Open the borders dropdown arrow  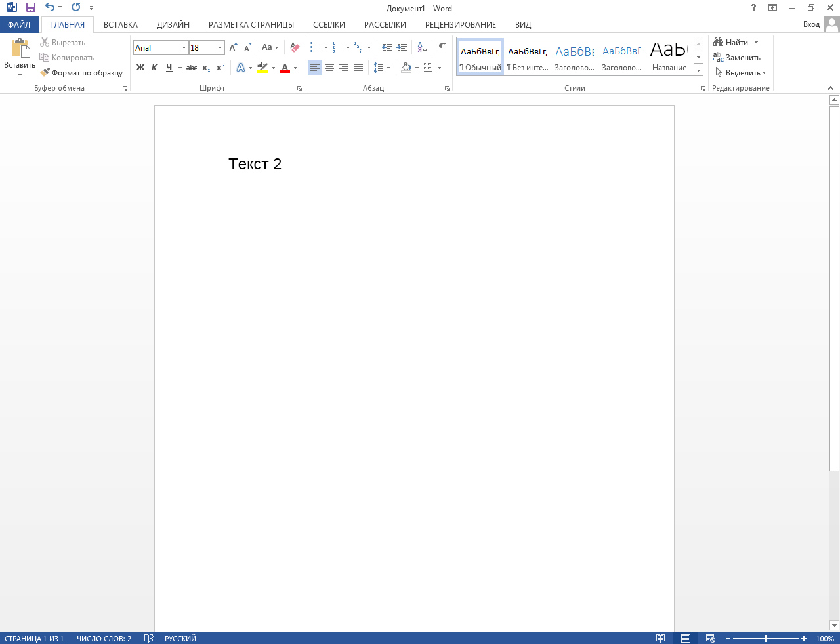(439, 68)
